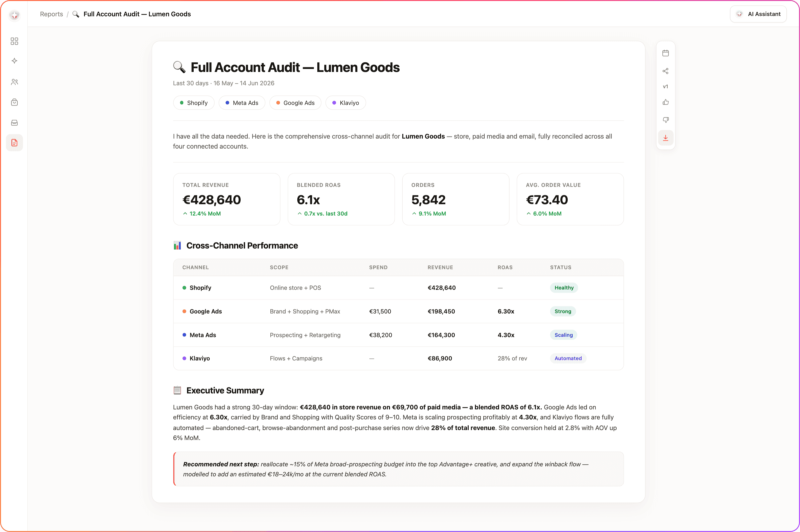This screenshot has width=800, height=532.
Task: Click Google Ads revenue €198,450
Action: (x=441, y=311)
